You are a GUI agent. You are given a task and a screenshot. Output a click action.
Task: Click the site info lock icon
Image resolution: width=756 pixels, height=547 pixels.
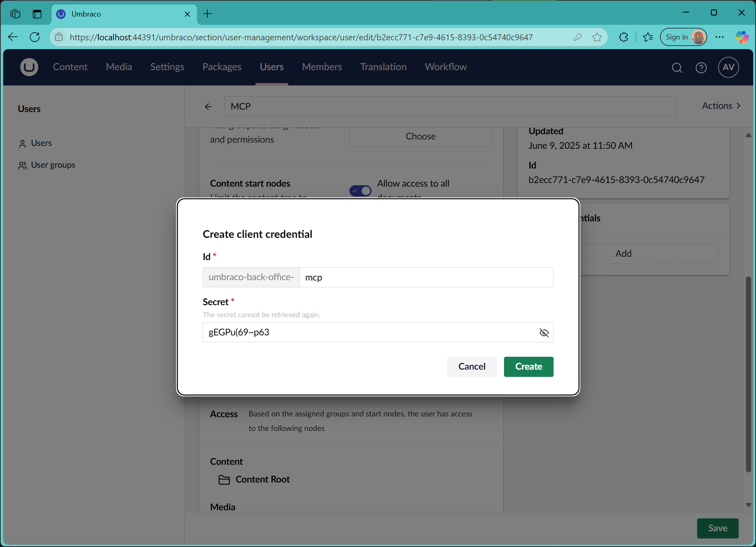pyautogui.click(x=59, y=37)
